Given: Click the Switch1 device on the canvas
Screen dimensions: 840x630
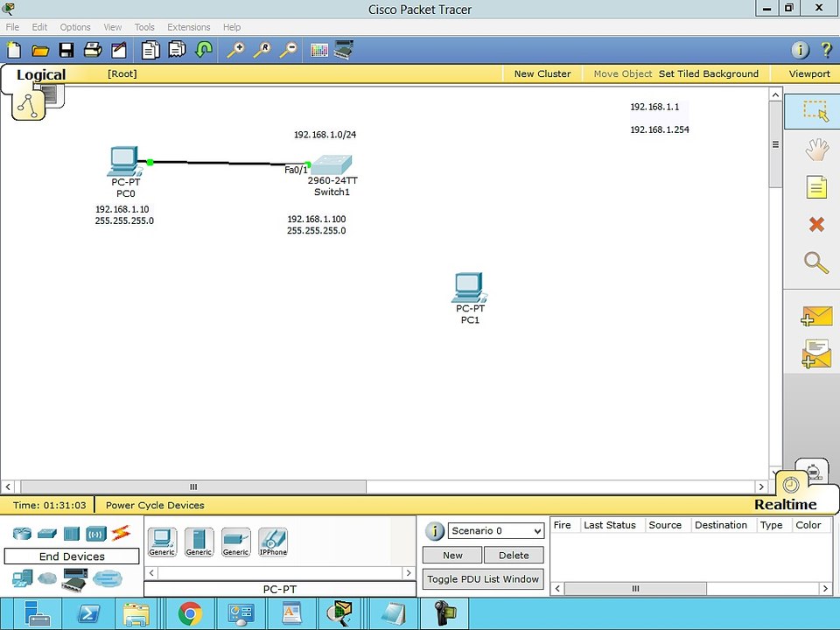Looking at the screenshot, I should click(x=332, y=164).
